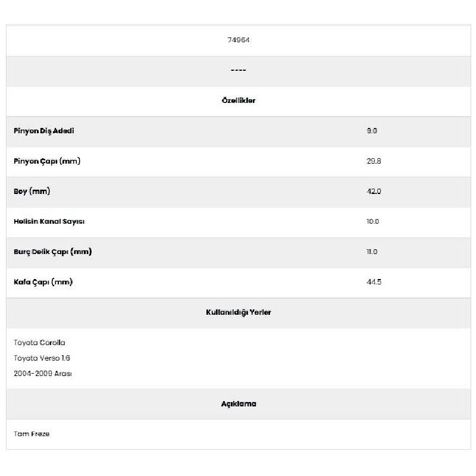
Task: Select the Kafa Çapı (mm) label
Action: 43,282
